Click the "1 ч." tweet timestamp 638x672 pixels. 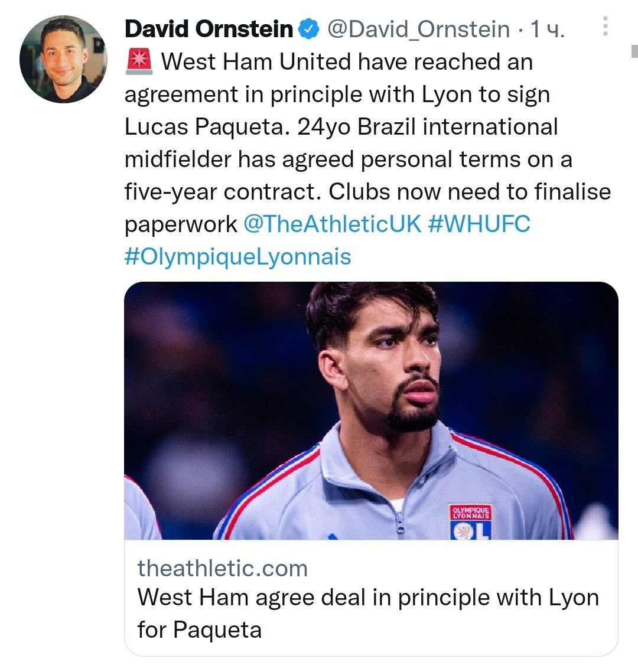click(x=547, y=29)
